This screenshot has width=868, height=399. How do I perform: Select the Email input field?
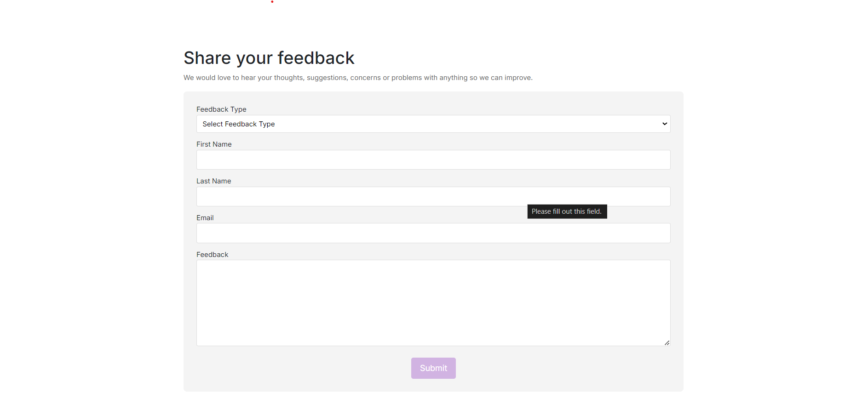tap(433, 234)
